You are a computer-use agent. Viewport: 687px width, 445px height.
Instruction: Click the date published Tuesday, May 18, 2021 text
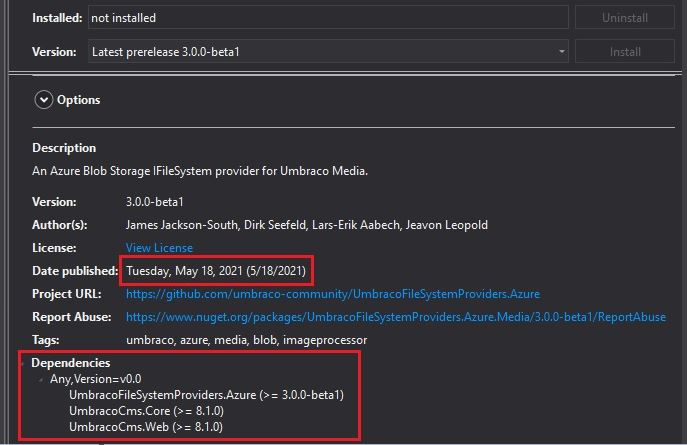216,271
